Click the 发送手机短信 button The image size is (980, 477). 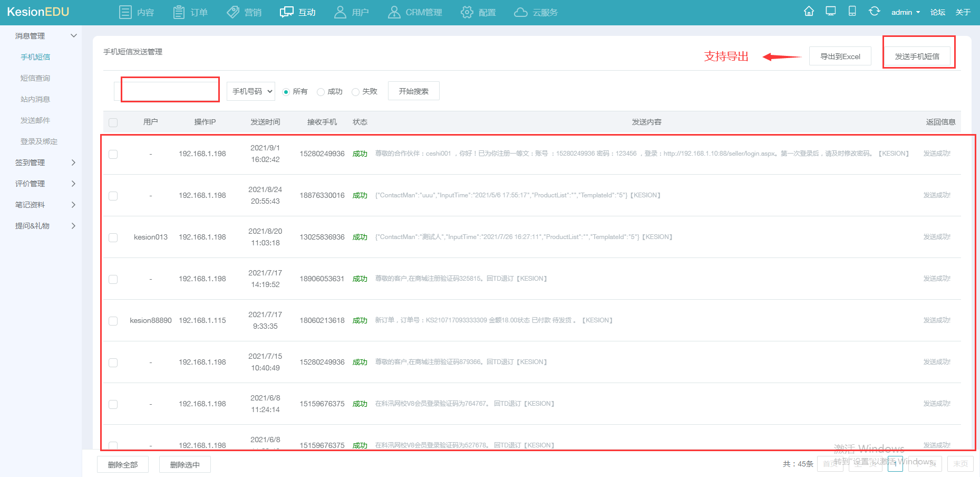[x=917, y=56]
